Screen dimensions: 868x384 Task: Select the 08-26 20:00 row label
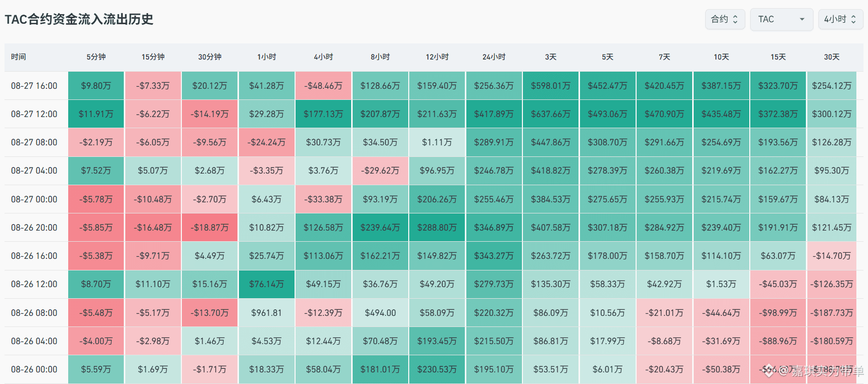[x=34, y=228]
